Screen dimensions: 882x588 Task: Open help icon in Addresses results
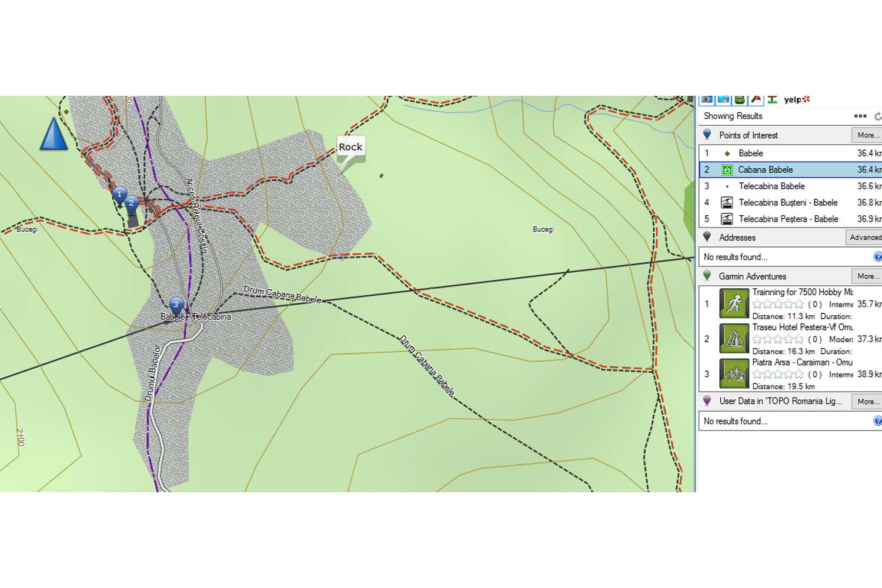(877, 257)
